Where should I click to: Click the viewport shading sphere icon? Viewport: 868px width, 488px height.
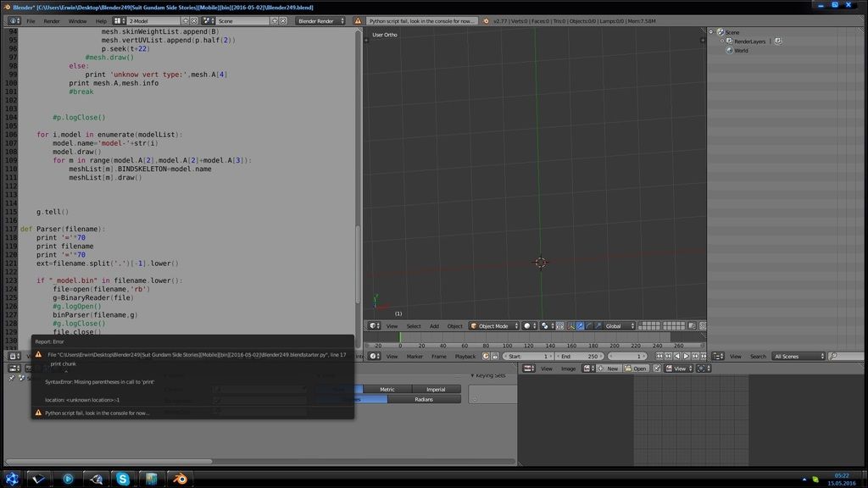(x=527, y=326)
